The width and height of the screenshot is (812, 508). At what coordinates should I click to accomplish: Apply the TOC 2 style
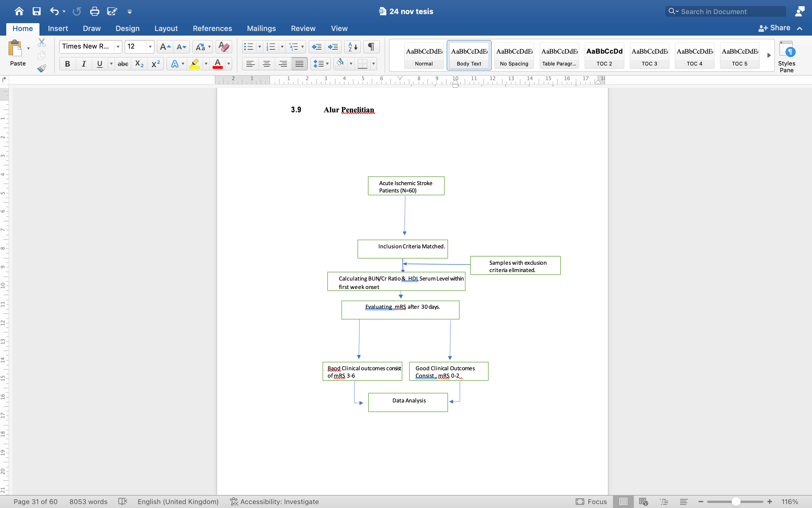click(604, 55)
